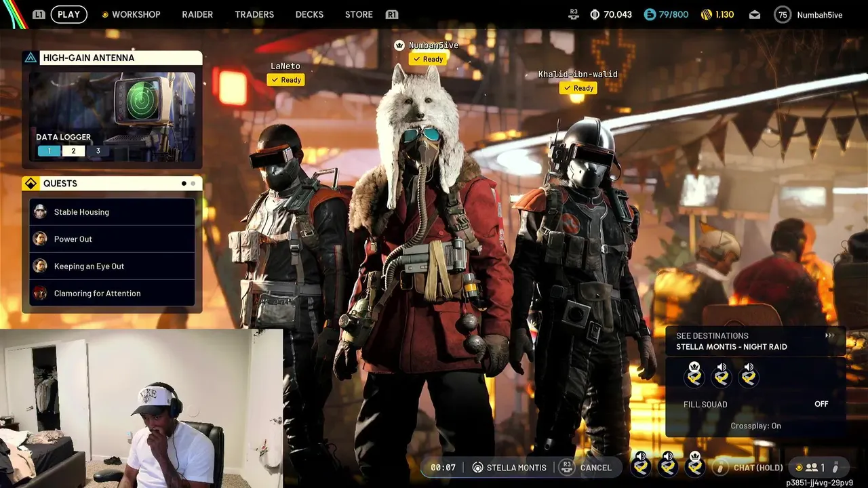Select Data Logger stage 3

pyautogui.click(x=98, y=151)
